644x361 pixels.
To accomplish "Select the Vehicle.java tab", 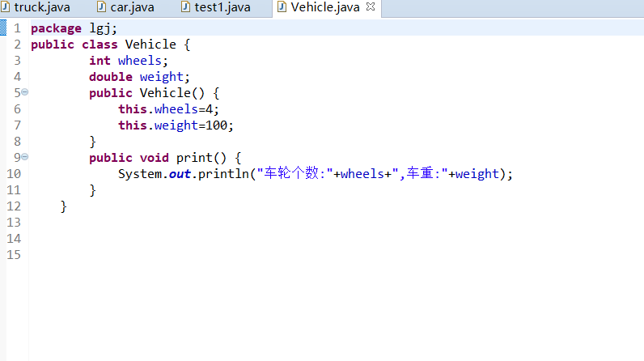I will (x=325, y=7).
